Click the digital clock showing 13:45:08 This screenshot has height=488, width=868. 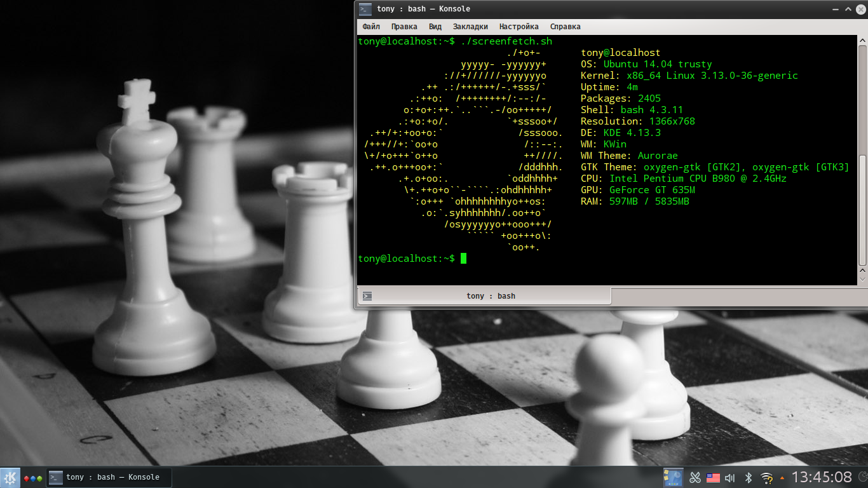point(821,477)
